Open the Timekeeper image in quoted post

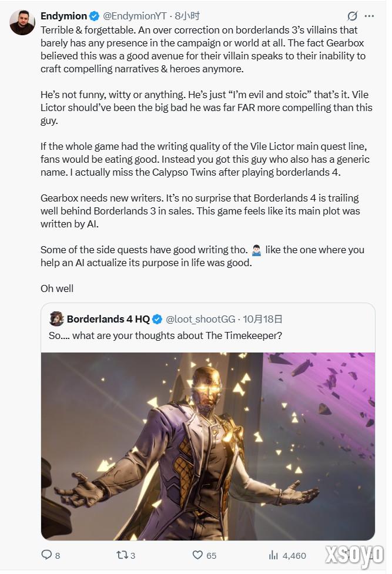coord(207,446)
